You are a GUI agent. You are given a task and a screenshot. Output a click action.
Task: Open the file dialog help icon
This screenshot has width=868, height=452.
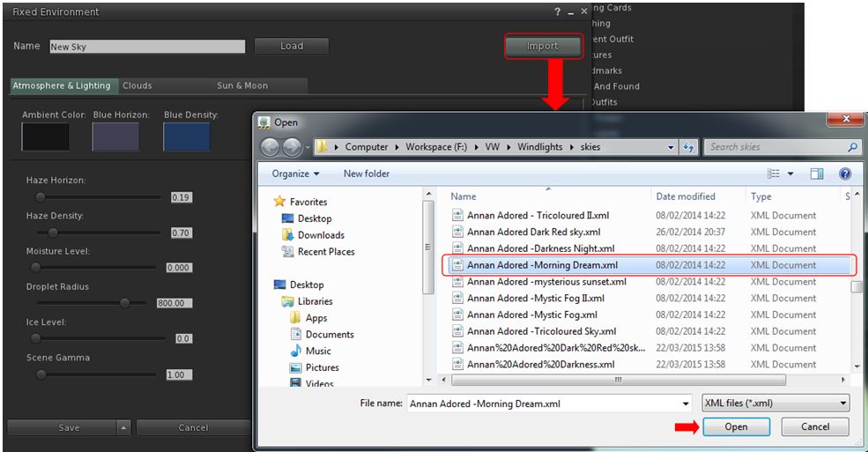tap(845, 174)
